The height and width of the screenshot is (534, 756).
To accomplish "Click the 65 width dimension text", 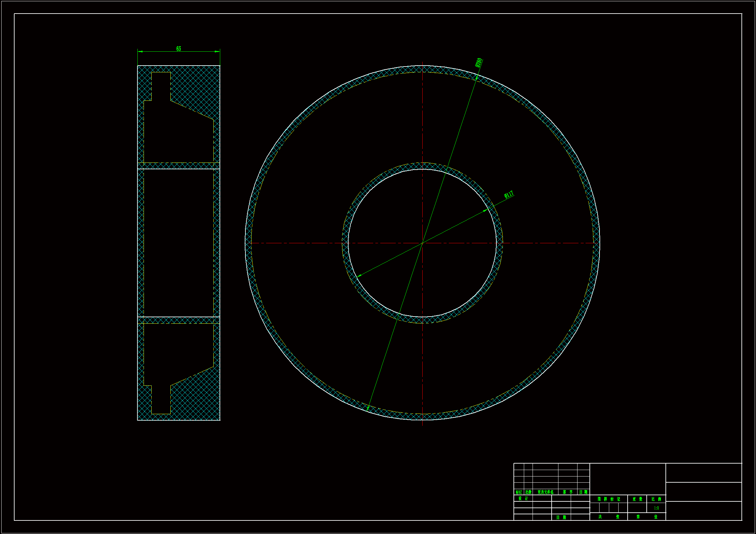I will click(178, 49).
